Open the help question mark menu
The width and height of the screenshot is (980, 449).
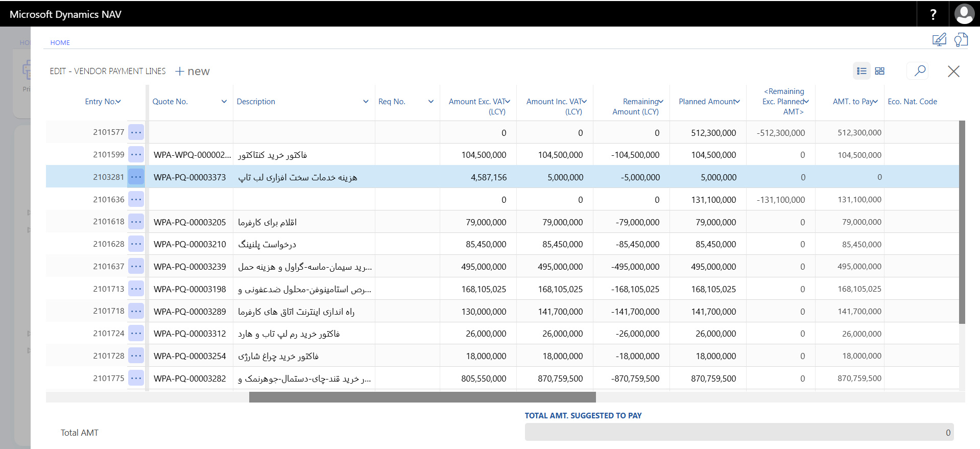point(933,14)
